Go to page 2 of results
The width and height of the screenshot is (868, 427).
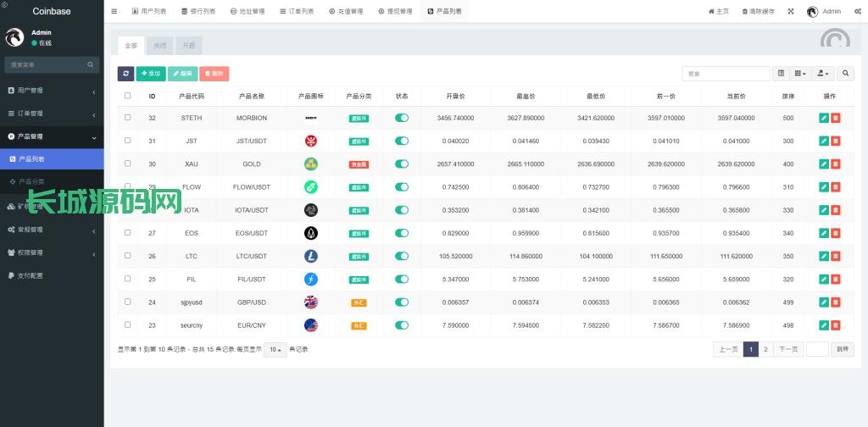click(x=765, y=349)
